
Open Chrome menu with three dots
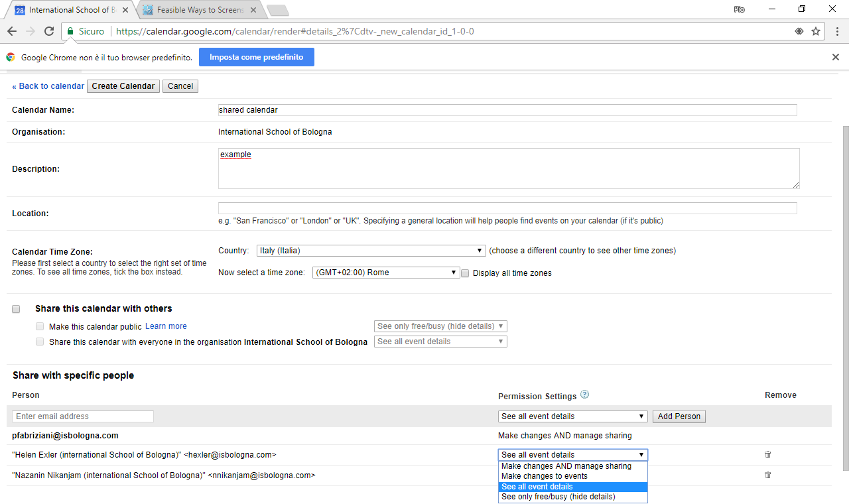pyautogui.click(x=837, y=31)
